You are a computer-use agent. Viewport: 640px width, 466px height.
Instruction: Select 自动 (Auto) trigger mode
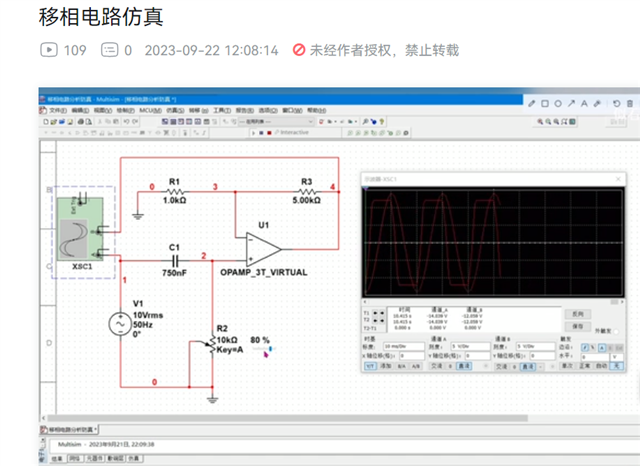tap(601, 366)
